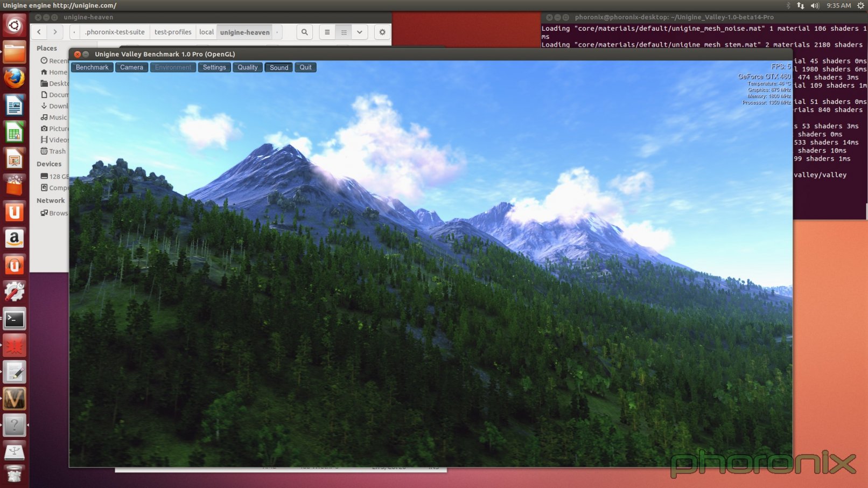868x488 pixels.
Task: Open the text editor launcher icon
Action: (x=15, y=372)
